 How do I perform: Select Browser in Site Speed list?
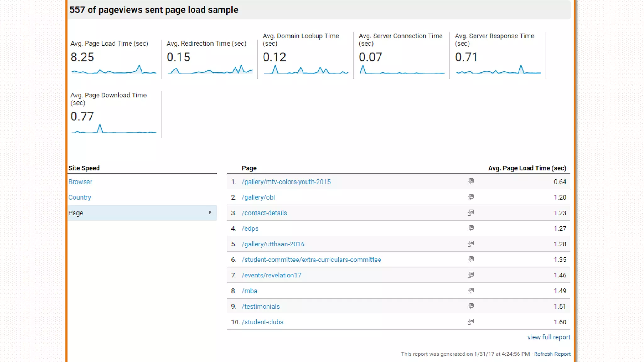(80, 182)
